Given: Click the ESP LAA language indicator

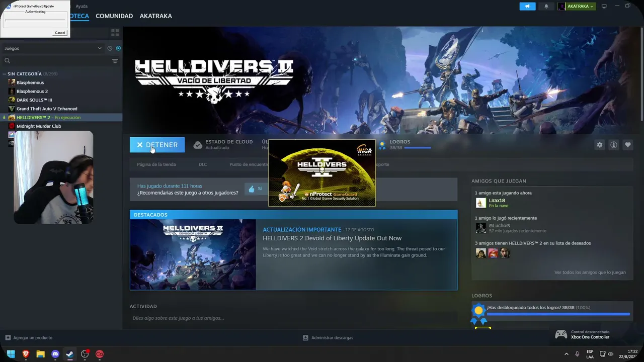Looking at the screenshot, I should point(590,354).
